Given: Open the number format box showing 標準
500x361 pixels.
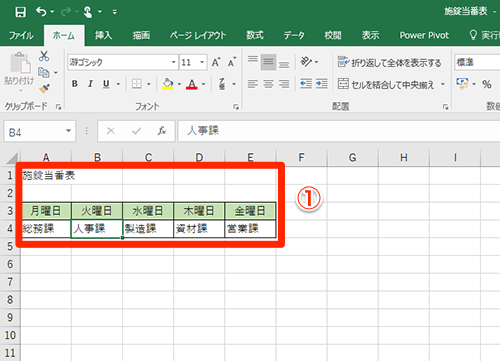Looking at the screenshot, I should [x=477, y=62].
